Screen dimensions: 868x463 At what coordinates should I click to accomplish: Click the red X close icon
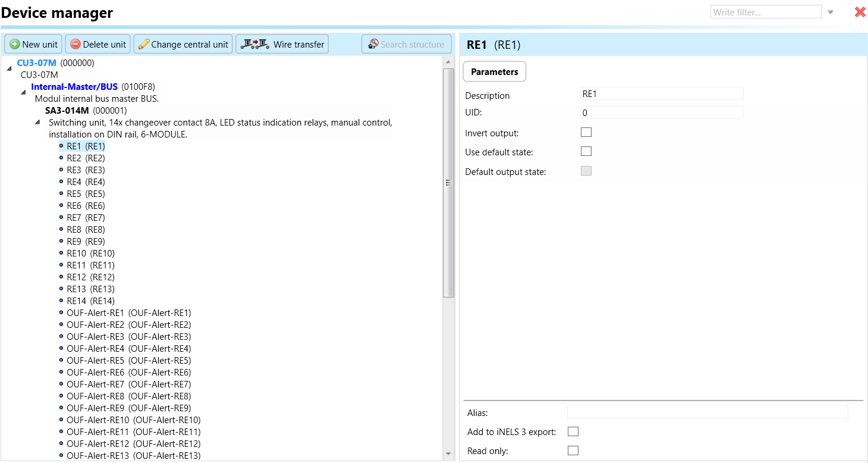click(860, 12)
